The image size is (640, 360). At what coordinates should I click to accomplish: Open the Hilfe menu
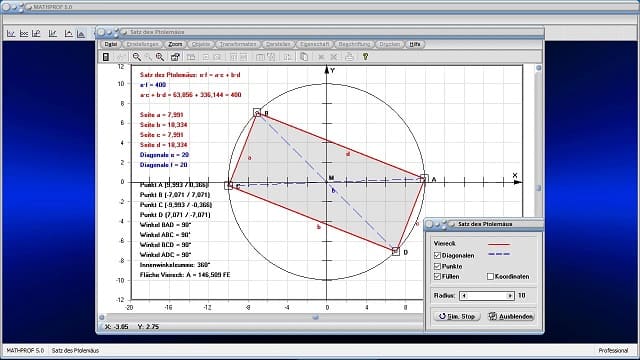(415, 44)
